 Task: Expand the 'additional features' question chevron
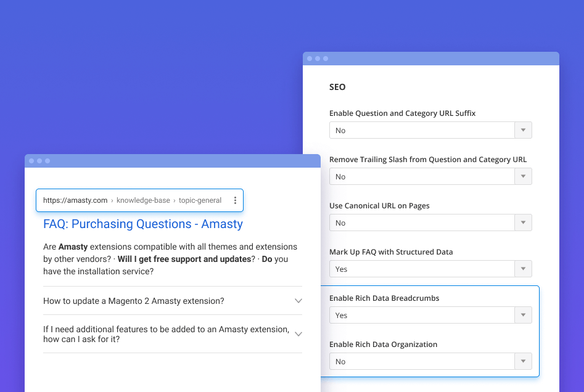pyautogui.click(x=298, y=334)
